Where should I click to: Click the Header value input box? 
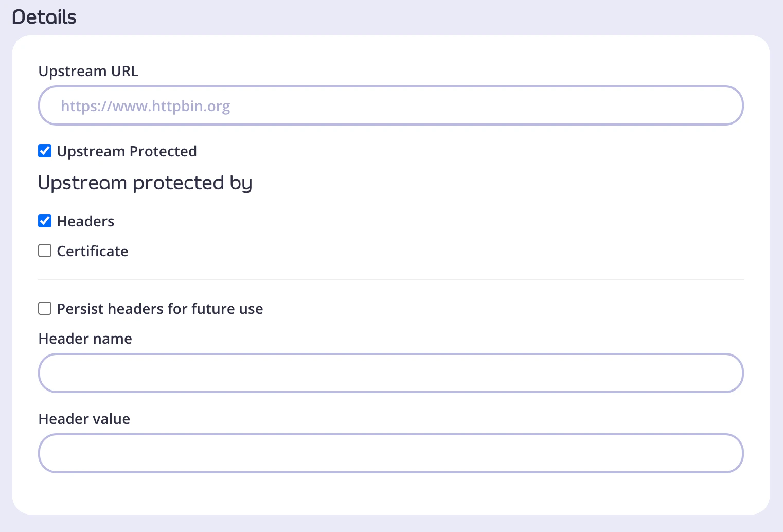pos(390,453)
